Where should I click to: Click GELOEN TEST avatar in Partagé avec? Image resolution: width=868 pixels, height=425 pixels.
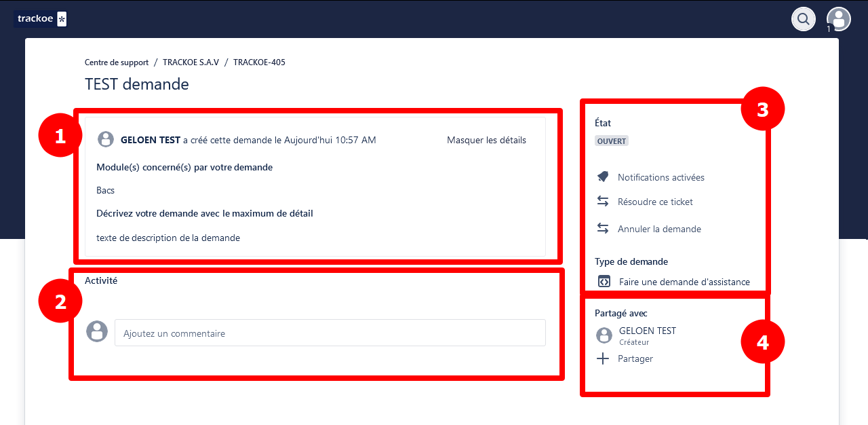coord(604,335)
